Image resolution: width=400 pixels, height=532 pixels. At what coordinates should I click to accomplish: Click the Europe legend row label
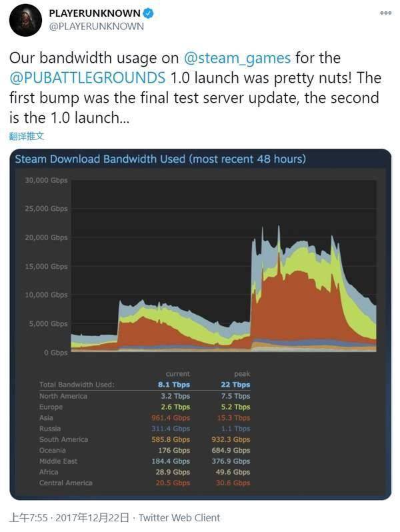[51, 407]
